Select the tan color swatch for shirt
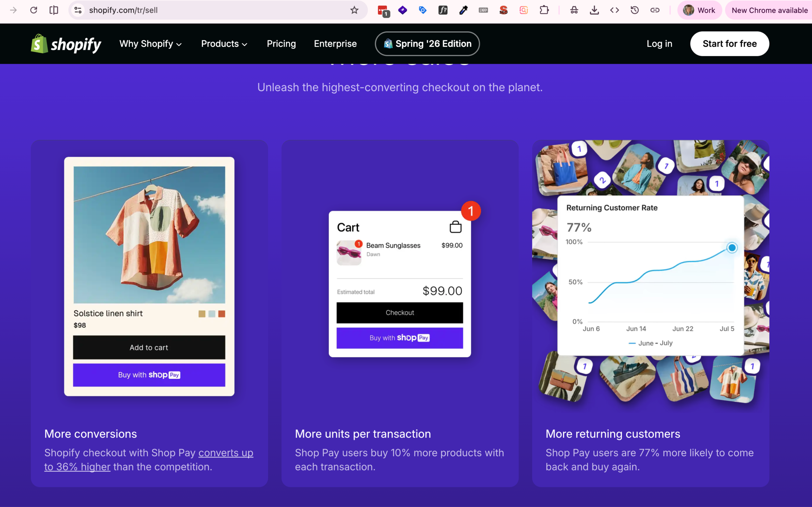Viewport: 812px width, 507px height. point(202,314)
